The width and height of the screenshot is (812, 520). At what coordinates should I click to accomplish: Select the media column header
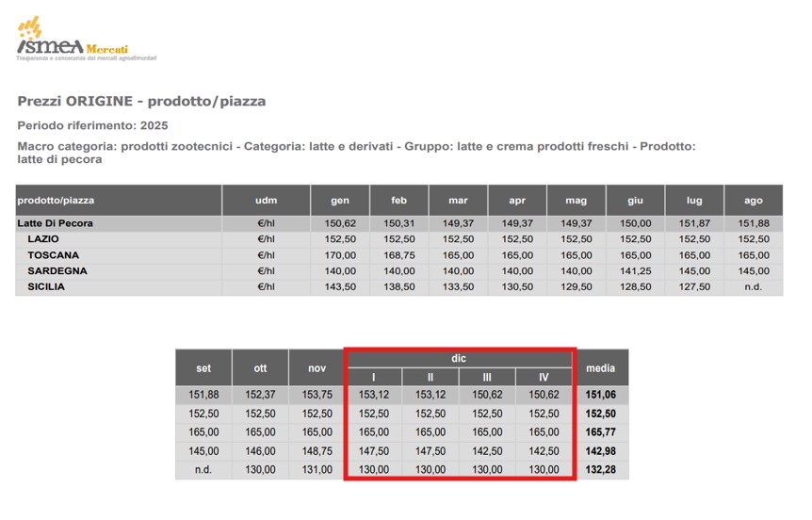click(601, 368)
